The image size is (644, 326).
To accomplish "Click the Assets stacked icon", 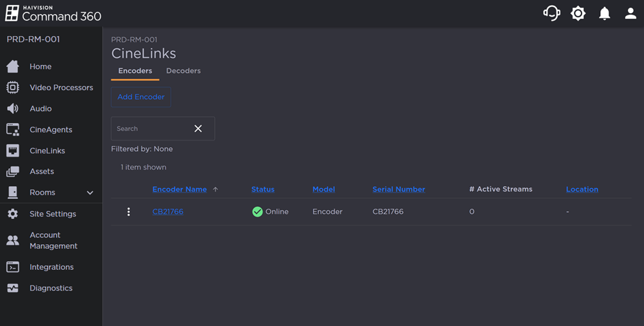I will coord(13,171).
